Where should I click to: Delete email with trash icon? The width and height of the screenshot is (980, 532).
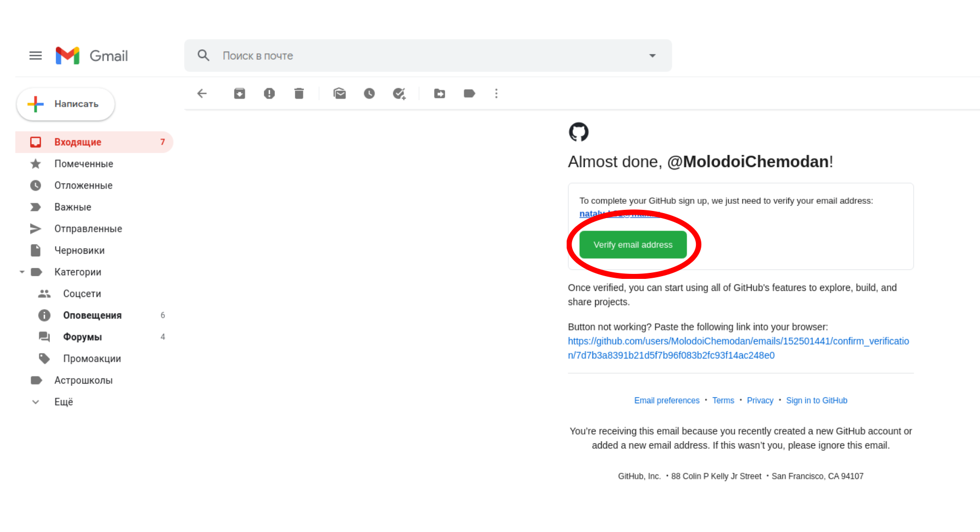(x=299, y=94)
